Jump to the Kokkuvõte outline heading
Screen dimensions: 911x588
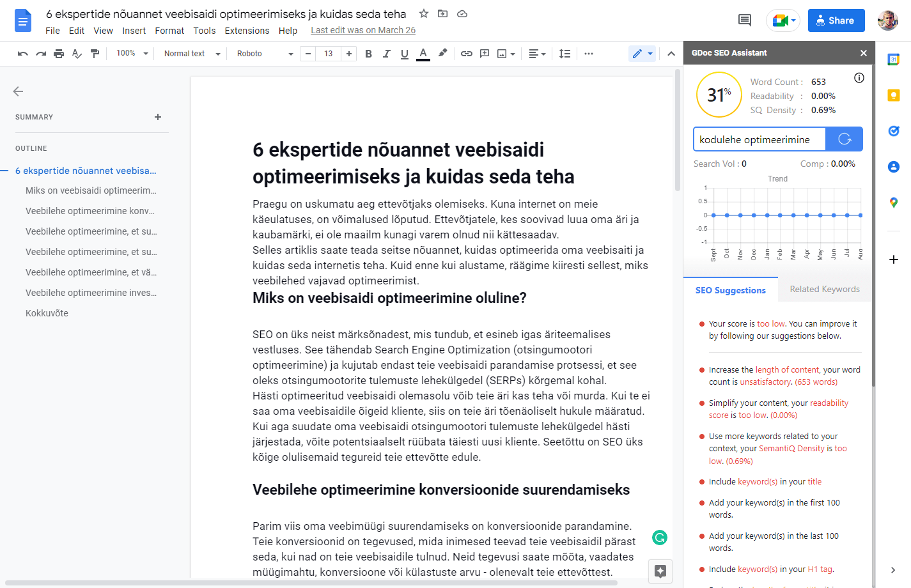47,313
